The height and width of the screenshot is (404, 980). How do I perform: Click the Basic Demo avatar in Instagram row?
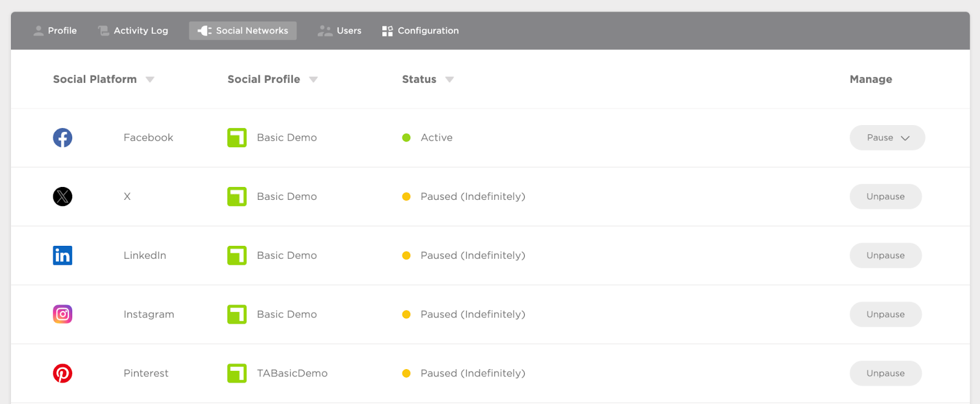237,314
